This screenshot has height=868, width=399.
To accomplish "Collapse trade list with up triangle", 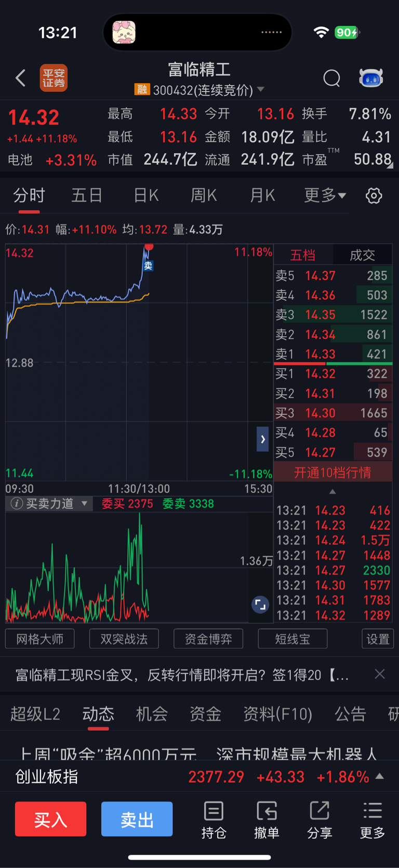I will [332, 491].
